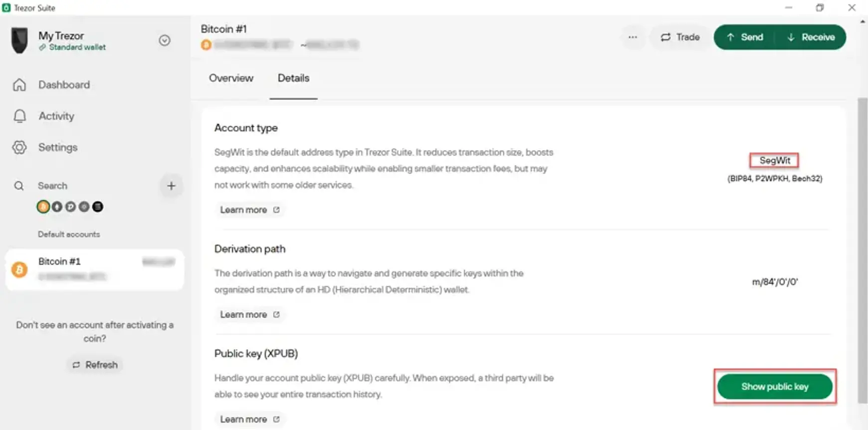Click the Search magnifier icon
Screen dimensions: 868x430
tap(19, 186)
